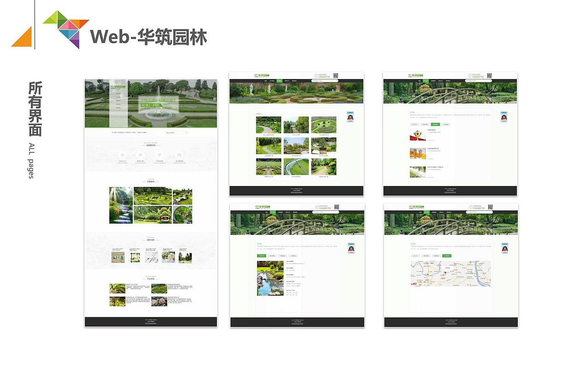Open gold trophy thumbnail on awards page
The width and height of the screenshot is (588, 366).
click(418, 135)
